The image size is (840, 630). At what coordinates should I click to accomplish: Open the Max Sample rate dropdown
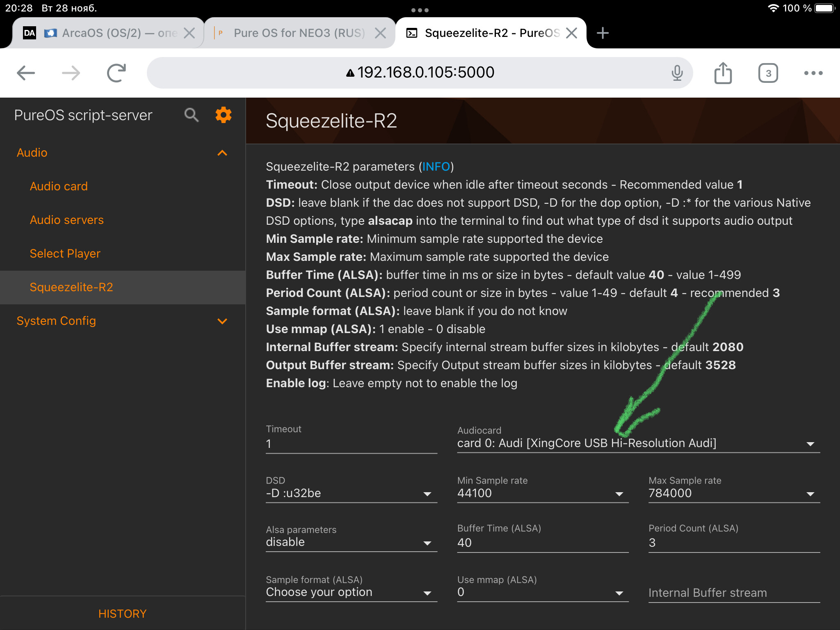click(733, 493)
